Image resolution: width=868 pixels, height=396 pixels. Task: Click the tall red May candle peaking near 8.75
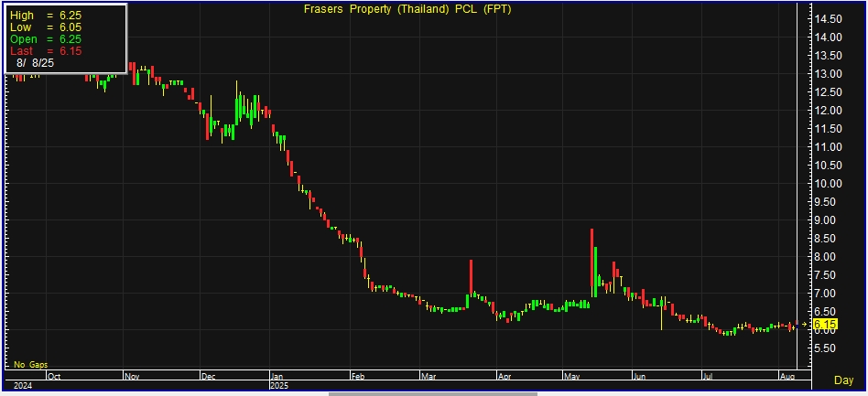[591, 262]
